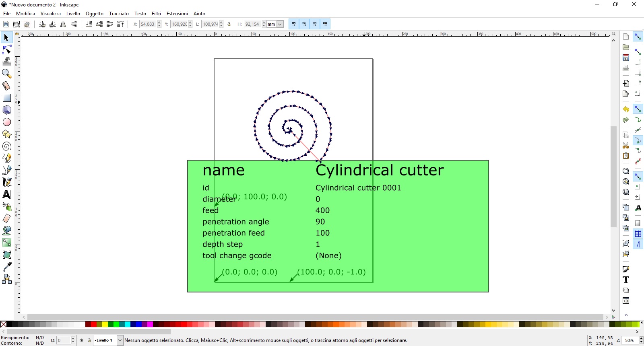
Task: Click the Undo arrow icon
Action: 625,109
